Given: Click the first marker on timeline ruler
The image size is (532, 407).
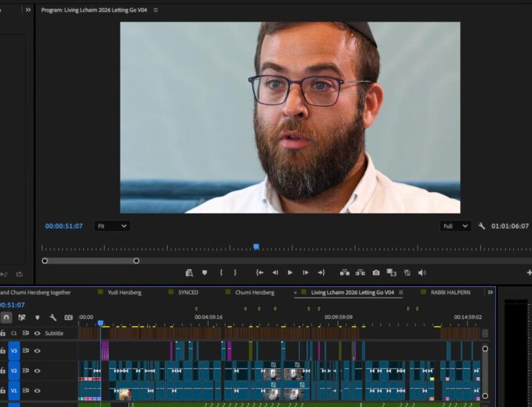Looking at the screenshot, I should [196, 309].
